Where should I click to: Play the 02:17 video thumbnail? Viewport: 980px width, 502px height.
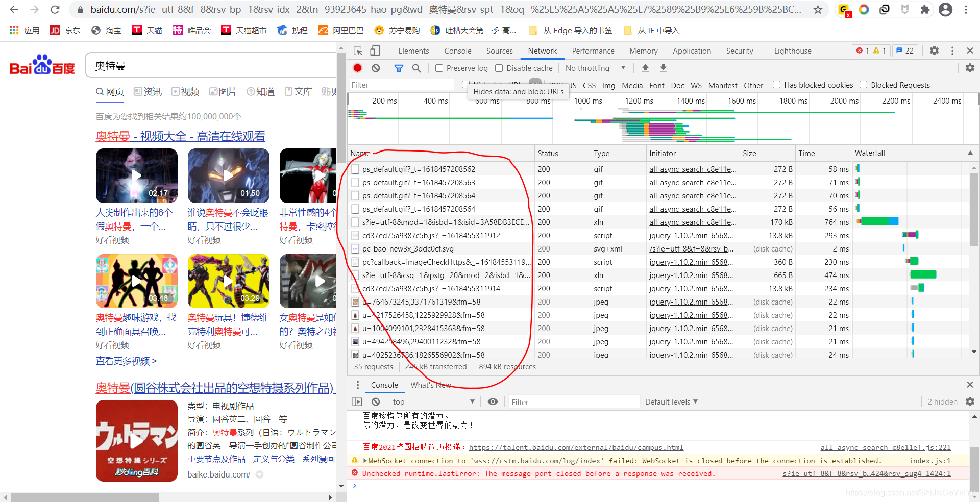[x=136, y=175]
